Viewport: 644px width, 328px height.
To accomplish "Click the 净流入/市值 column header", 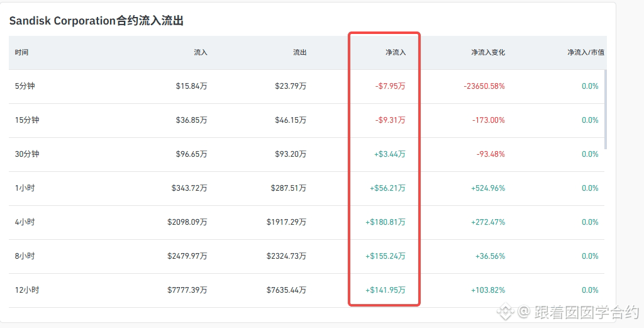I will 586,52.
